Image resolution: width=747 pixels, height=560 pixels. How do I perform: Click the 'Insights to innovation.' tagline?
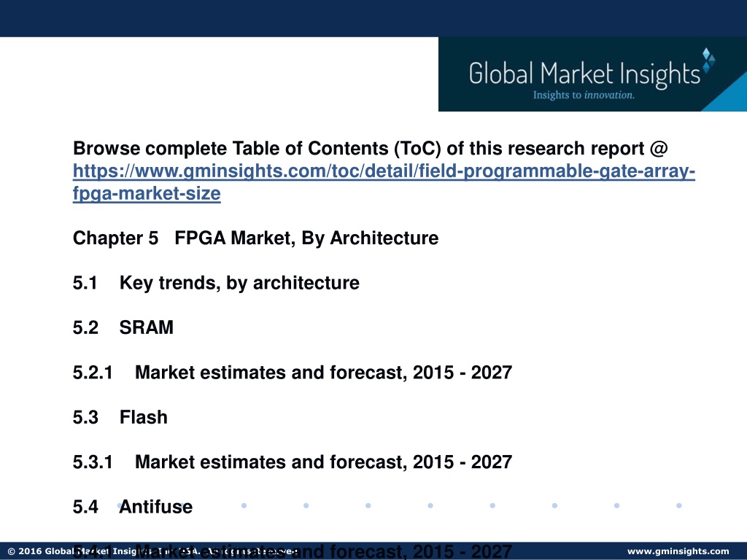click(x=584, y=96)
